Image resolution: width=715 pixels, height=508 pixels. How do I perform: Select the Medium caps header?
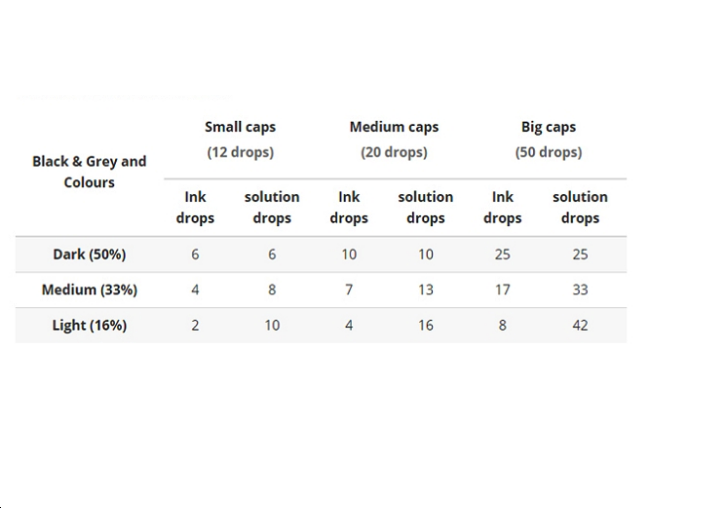pos(394,127)
